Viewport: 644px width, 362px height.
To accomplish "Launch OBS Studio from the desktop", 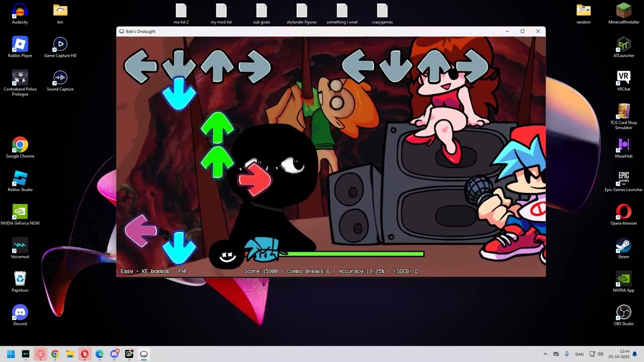I will pyautogui.click(x=623, y=315).
